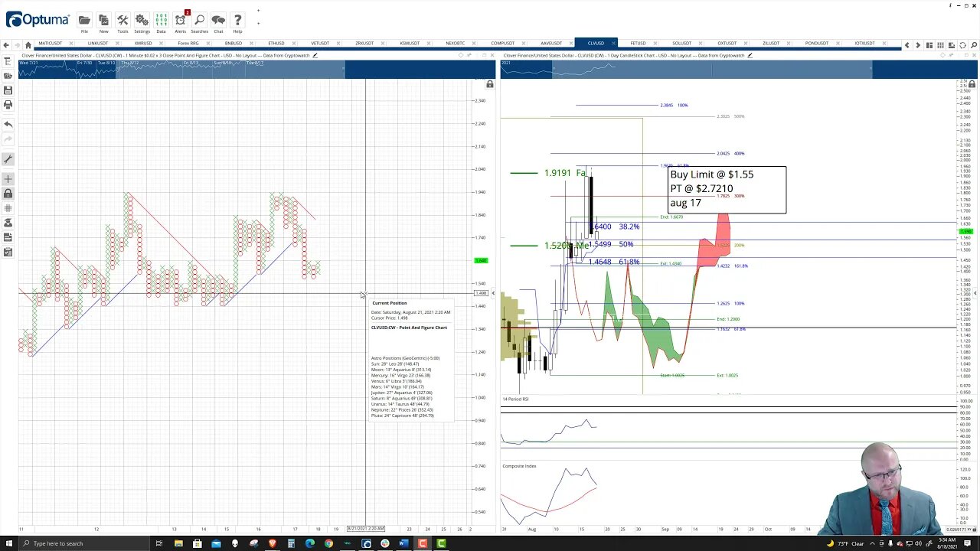The height and width of the screenshot is (551, 980).
Task: Open Chrome from the taskbar
Action: pos(328,543)
